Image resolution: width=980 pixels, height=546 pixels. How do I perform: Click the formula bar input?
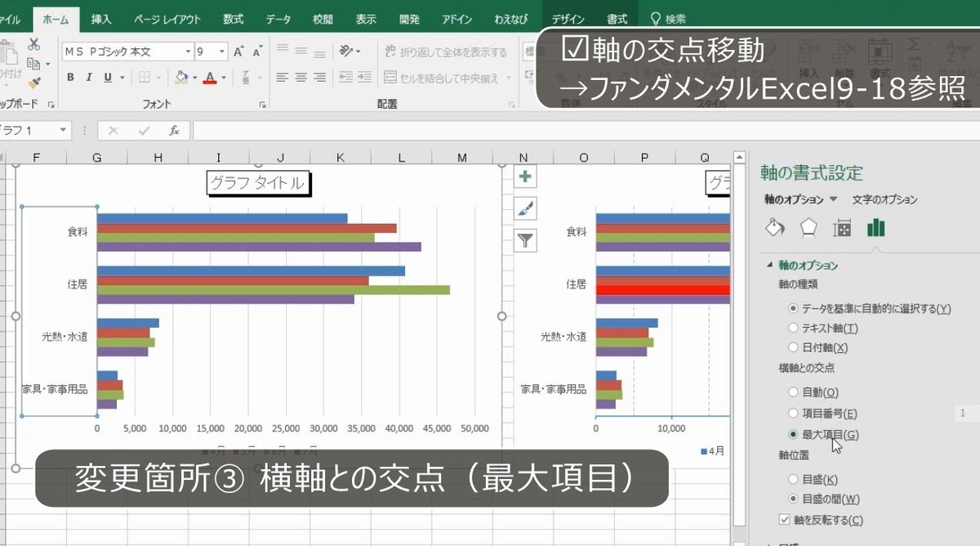tap(585, 131)
